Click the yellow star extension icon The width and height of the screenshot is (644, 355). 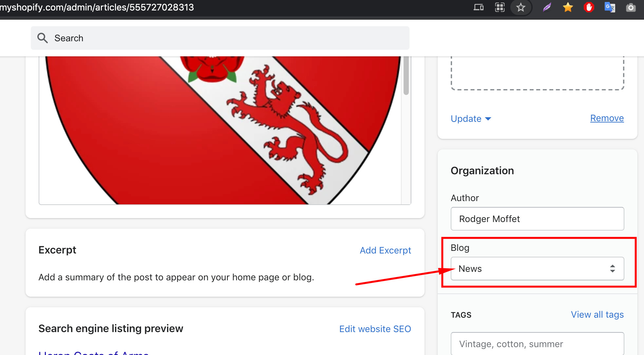coord(568,7)
